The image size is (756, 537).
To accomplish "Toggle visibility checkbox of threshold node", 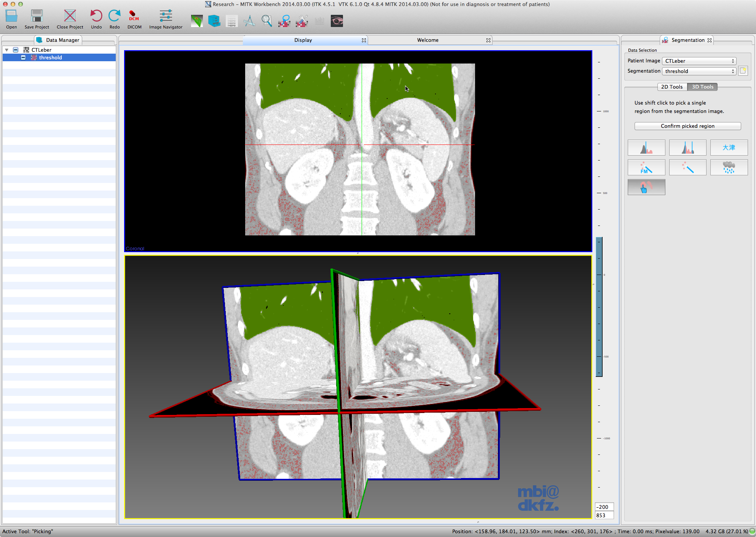I will coord(23,57).
